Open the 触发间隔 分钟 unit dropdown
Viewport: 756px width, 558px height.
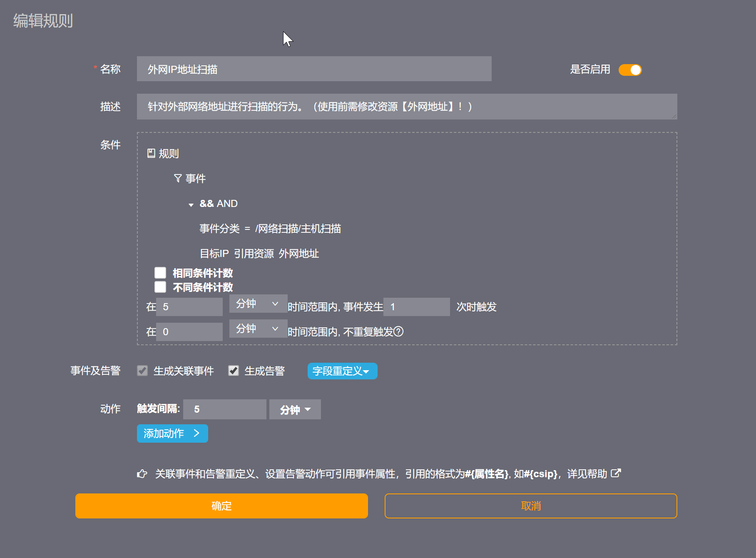point(295,409)
